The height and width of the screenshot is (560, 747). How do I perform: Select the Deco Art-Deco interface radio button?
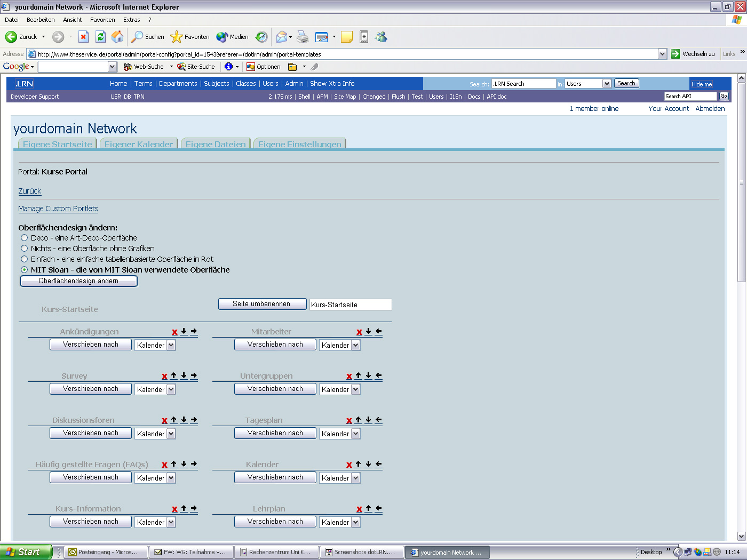[x=24, y=238]
